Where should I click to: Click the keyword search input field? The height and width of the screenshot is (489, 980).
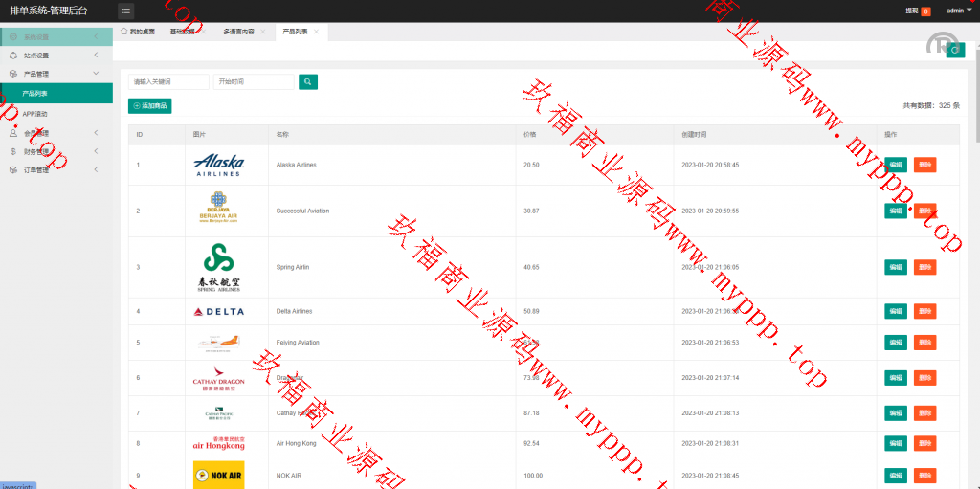[x=168, y=82]
